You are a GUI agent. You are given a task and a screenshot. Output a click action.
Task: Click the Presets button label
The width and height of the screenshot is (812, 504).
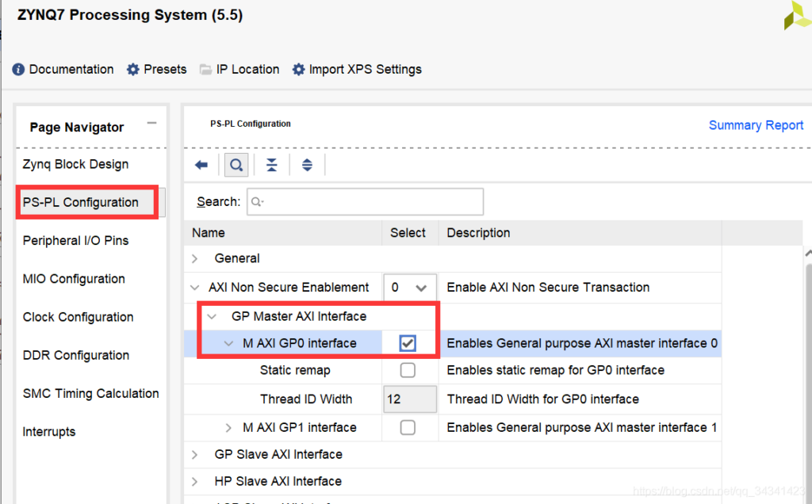(165, 69)
